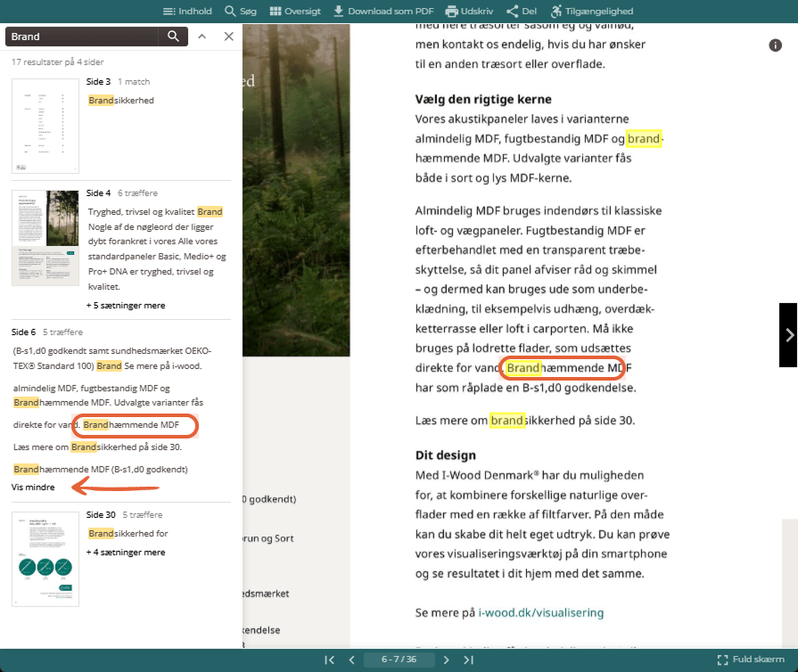Screen dimensions: 798x672
Task: Click the search field containing Brand
Action: pyautogui.click(x=82, y=37)
